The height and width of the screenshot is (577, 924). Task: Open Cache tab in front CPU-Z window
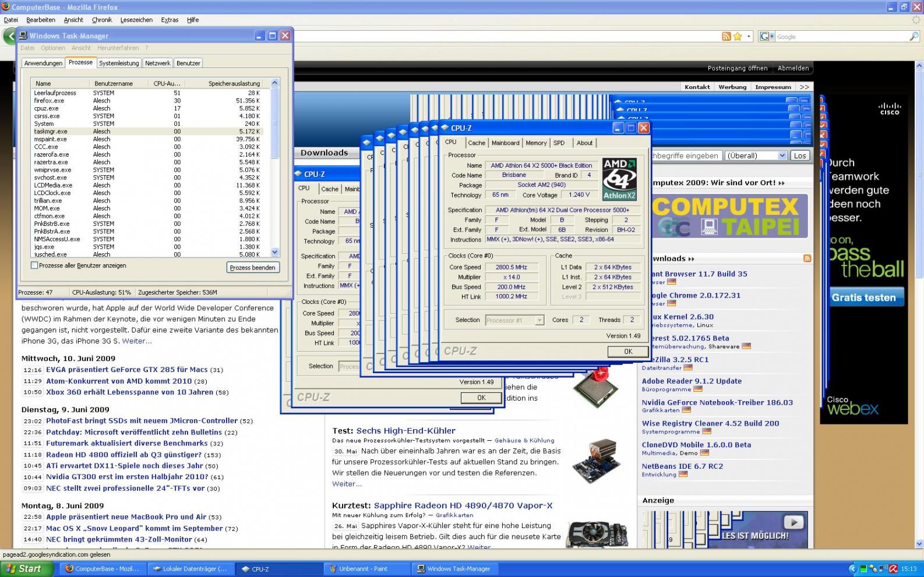coord(477,143)
